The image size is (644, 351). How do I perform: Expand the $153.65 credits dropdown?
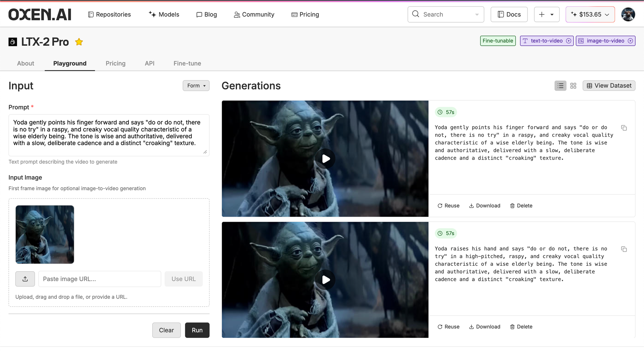tap(590, 14)
